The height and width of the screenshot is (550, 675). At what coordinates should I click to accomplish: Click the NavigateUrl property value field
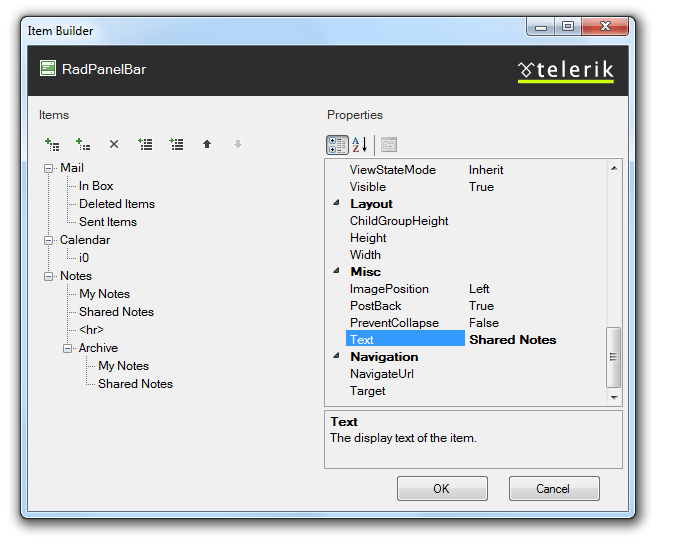(x=535, y=374)
